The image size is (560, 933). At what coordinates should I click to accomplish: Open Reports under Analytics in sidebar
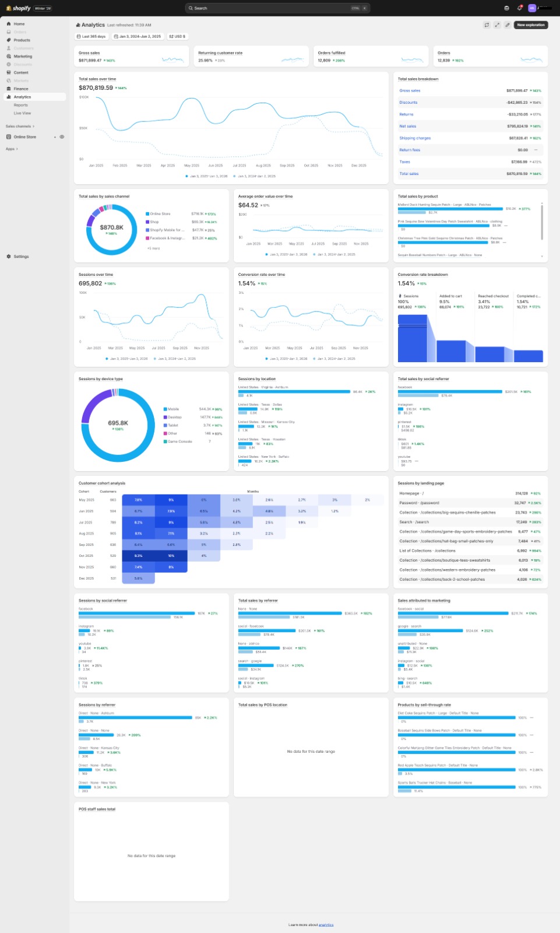[21, 105]
